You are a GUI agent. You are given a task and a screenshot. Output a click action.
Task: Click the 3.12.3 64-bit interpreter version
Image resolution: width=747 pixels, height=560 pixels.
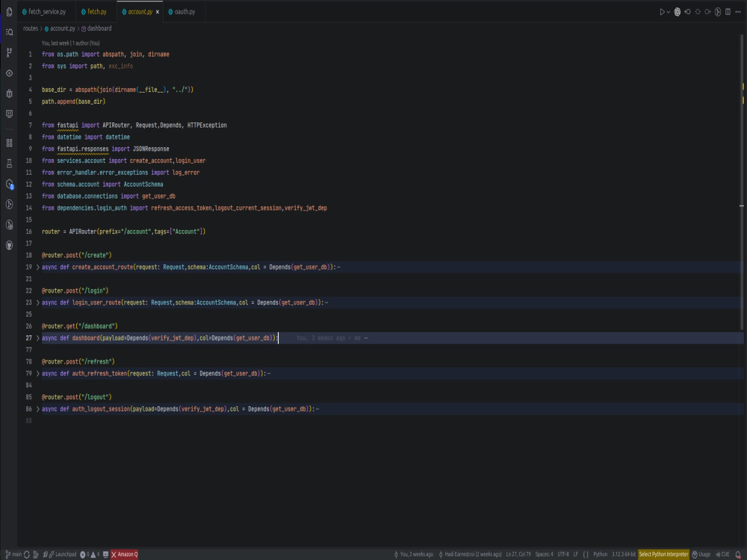[x=624, y=554]
